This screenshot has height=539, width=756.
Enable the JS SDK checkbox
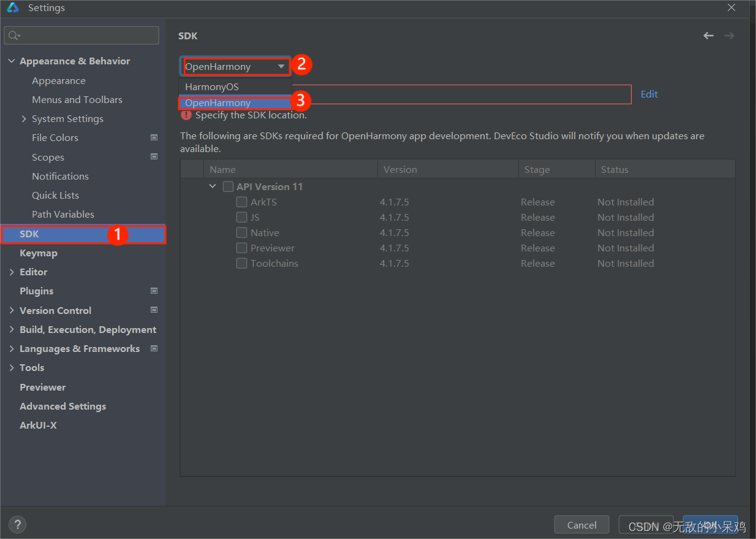(242, 217)
